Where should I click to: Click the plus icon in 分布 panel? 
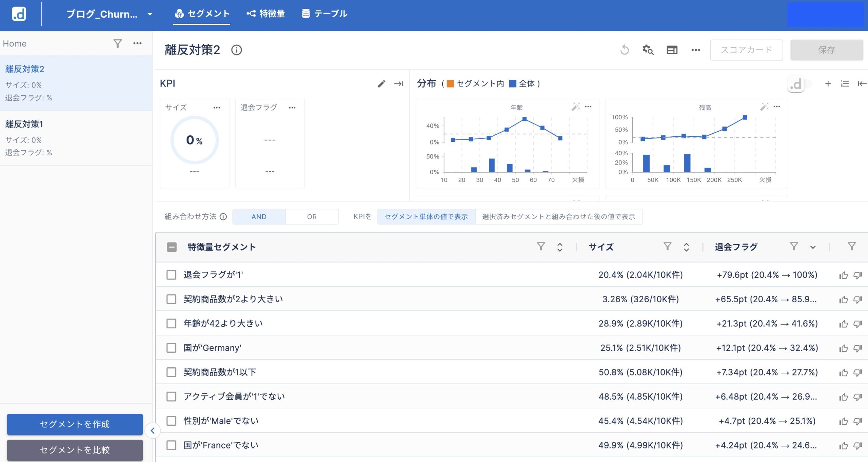[828, 84]
